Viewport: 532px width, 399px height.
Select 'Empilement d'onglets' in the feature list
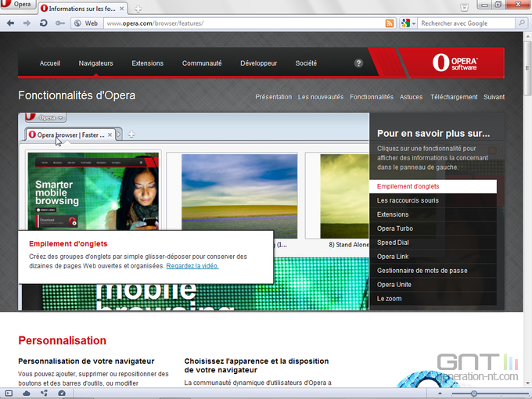(x=433, y=186)
